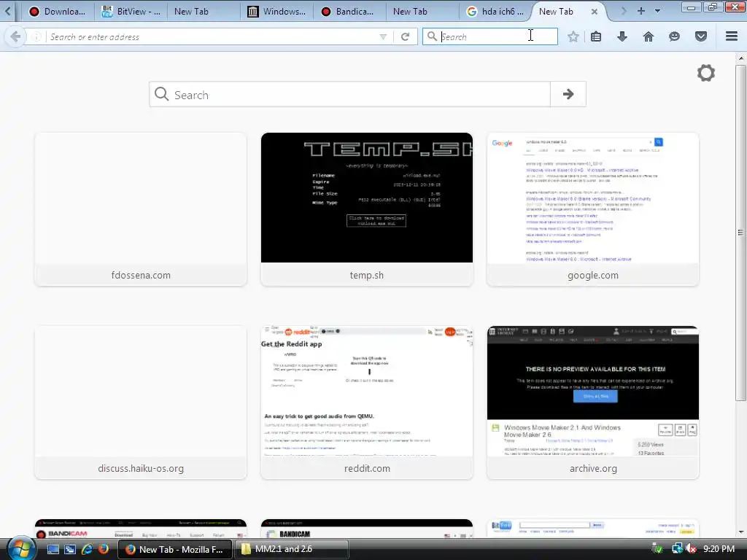
Task: Launch Internet Explorer from quick launch
Action: (87, 550)
